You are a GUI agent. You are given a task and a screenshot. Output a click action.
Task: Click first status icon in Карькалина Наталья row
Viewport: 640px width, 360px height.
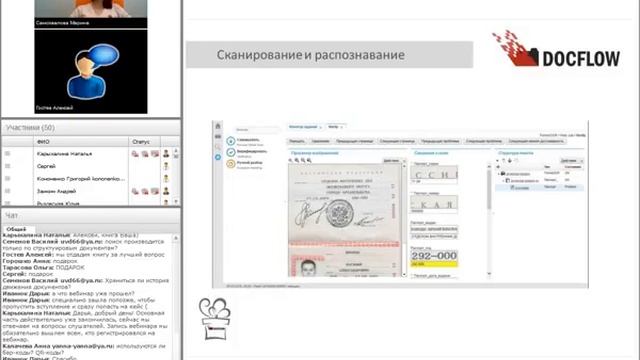coord(135,154)
